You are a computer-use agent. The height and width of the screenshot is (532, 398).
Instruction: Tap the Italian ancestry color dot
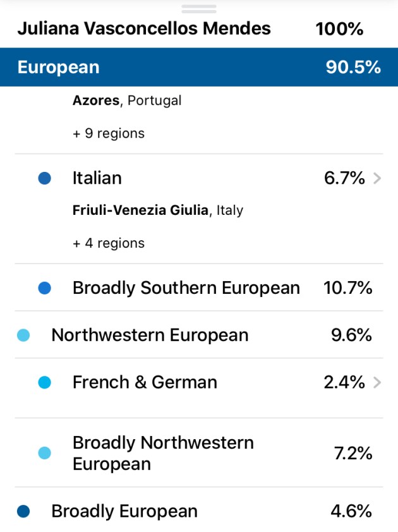coord(44,179)
